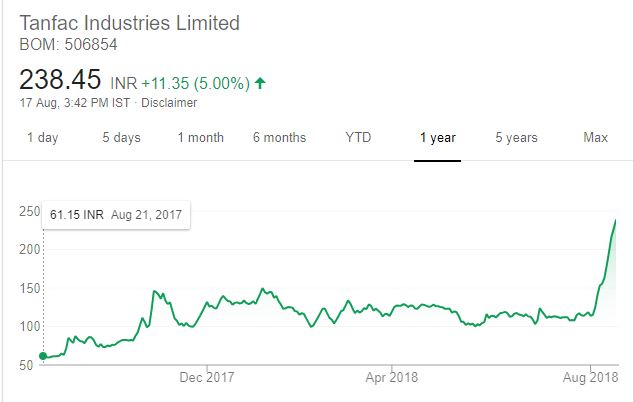Switch to the 5 days tab
This screenshot has height=402, width=633.
coord(121,138)
